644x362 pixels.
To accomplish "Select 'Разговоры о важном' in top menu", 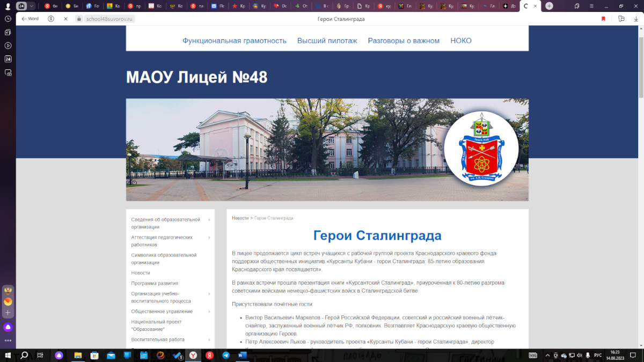I will tap(404, 41).
